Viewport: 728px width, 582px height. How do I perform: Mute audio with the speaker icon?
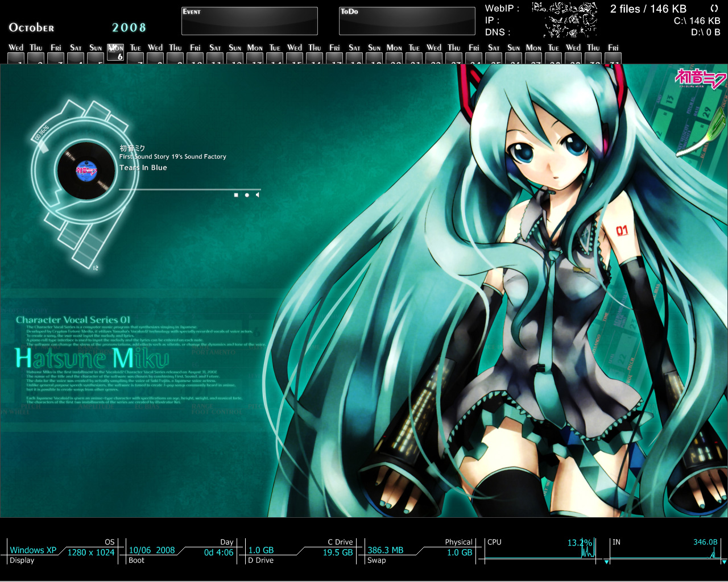click(x=258, y=195)
